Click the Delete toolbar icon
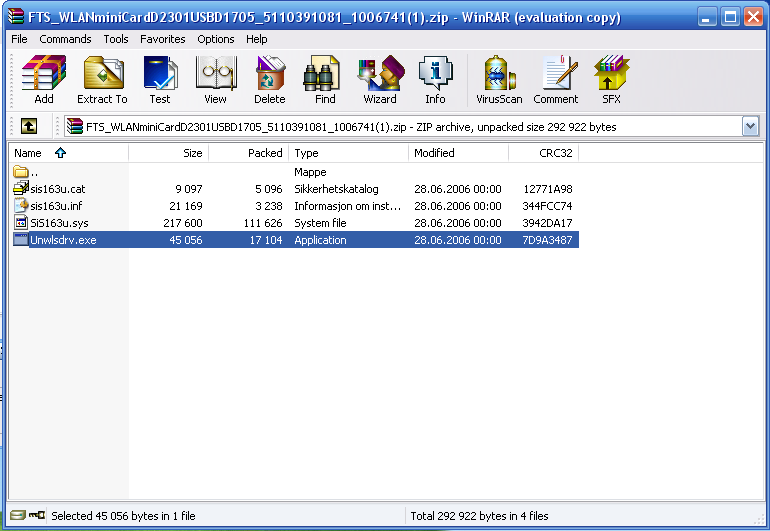770x531 pixels. (x=270, y=80)
